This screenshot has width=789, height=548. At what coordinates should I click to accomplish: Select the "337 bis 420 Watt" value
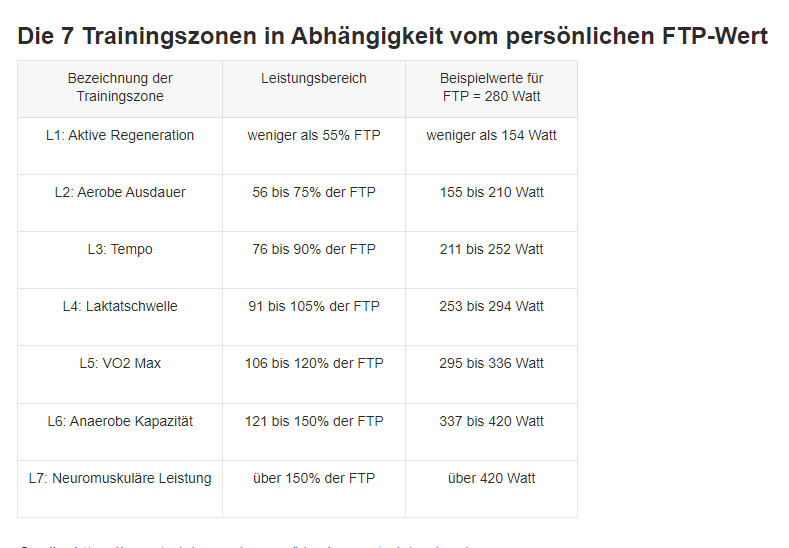491,421
